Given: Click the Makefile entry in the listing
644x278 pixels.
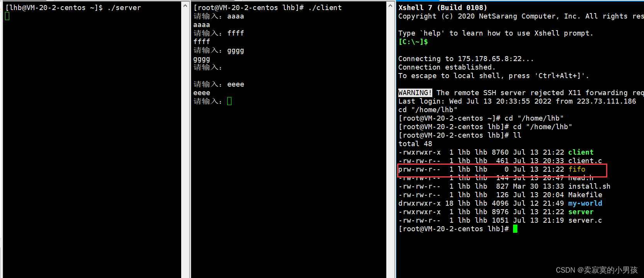Looking at the screenshot, I should click(x=585, y=195).
